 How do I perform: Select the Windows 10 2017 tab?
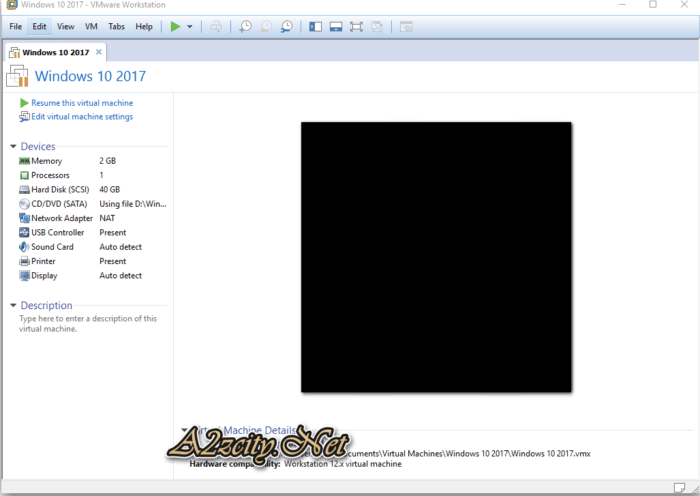point(56,52)
